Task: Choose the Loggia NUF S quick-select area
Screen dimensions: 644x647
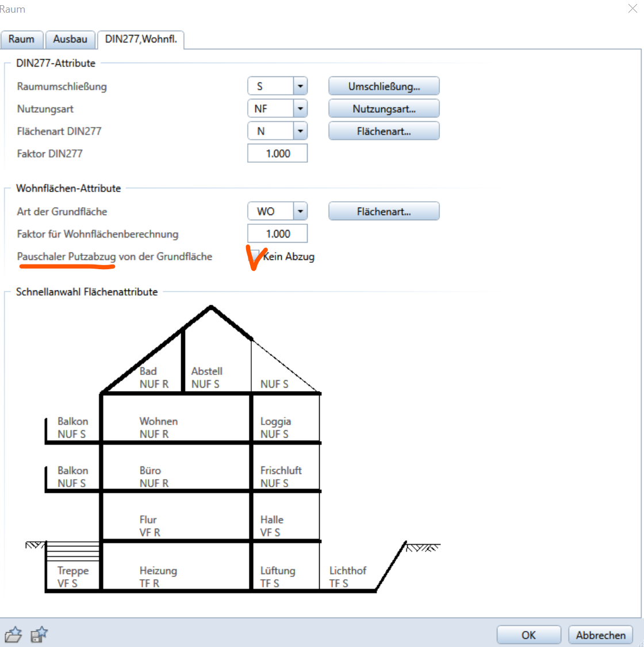Action: click(275, 427)
